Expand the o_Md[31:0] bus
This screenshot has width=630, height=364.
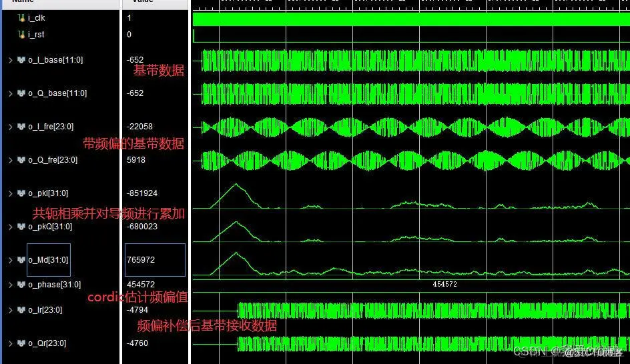tap(11, 259)
